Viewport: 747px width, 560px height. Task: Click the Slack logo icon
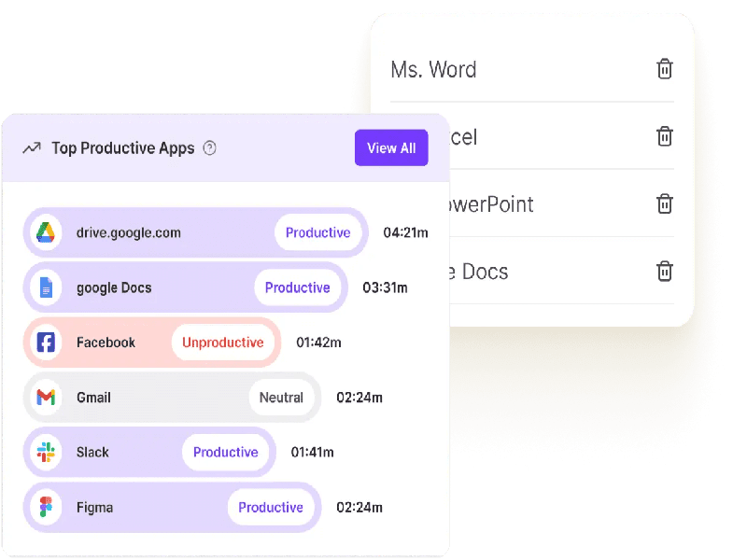(46, 452)
